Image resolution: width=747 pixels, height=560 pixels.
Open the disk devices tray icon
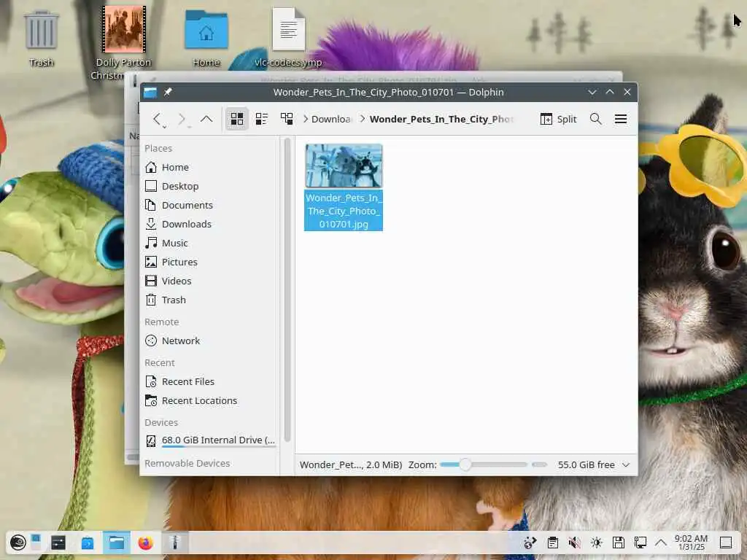pos(619,542)
